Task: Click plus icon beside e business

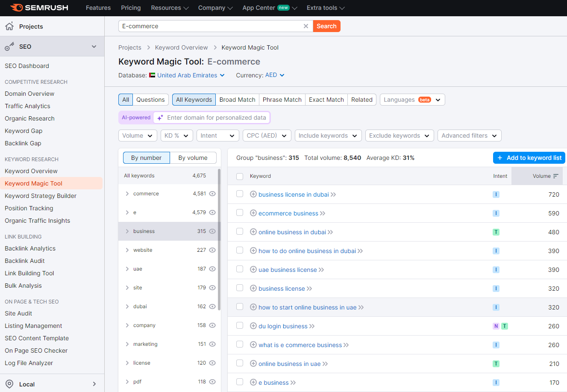Action: point(253,383)
